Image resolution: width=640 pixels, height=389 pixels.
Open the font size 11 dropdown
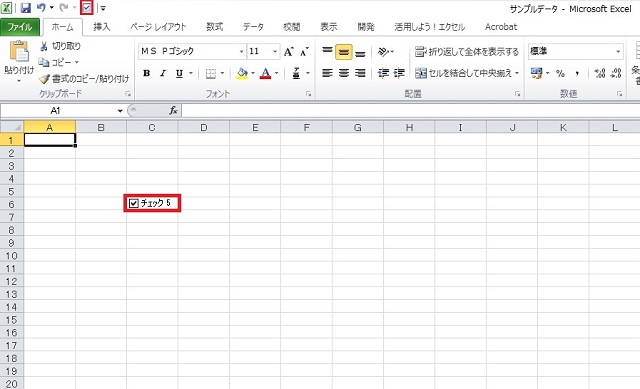[275, 51]
